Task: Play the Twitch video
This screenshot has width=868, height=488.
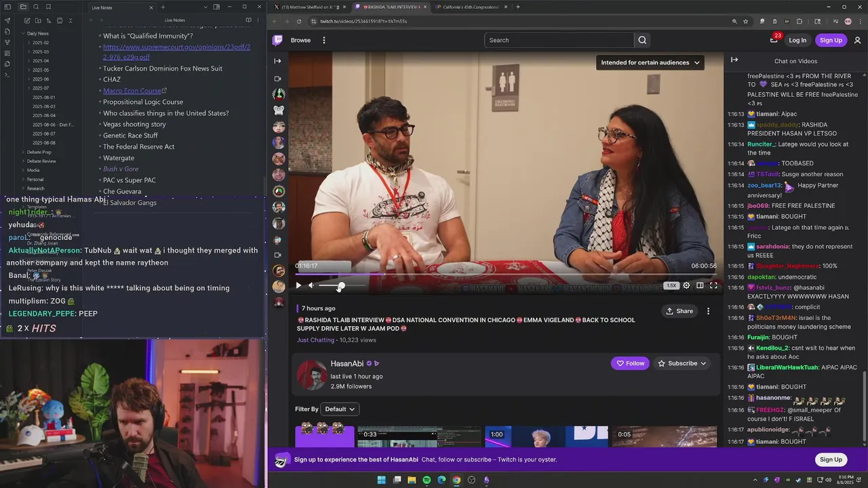Action: point(298,285)
